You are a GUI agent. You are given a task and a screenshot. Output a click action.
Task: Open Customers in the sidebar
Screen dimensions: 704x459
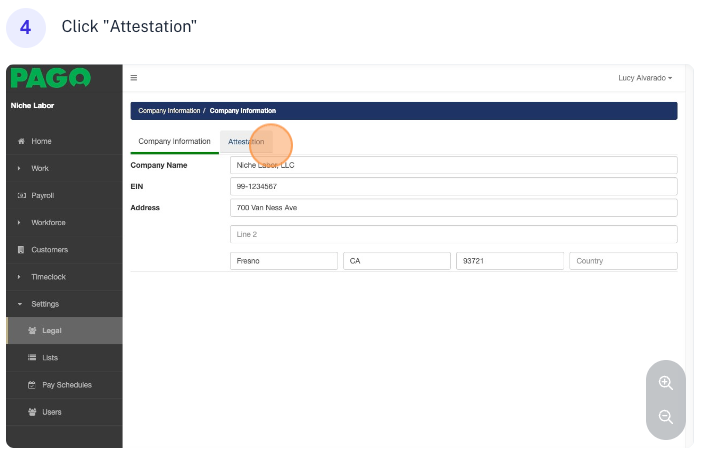49,249
